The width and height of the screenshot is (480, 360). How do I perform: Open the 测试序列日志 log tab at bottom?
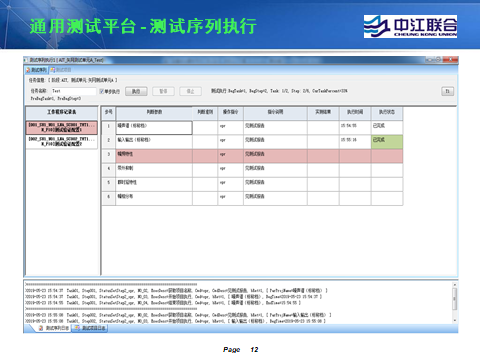click(x=54, y=328)
